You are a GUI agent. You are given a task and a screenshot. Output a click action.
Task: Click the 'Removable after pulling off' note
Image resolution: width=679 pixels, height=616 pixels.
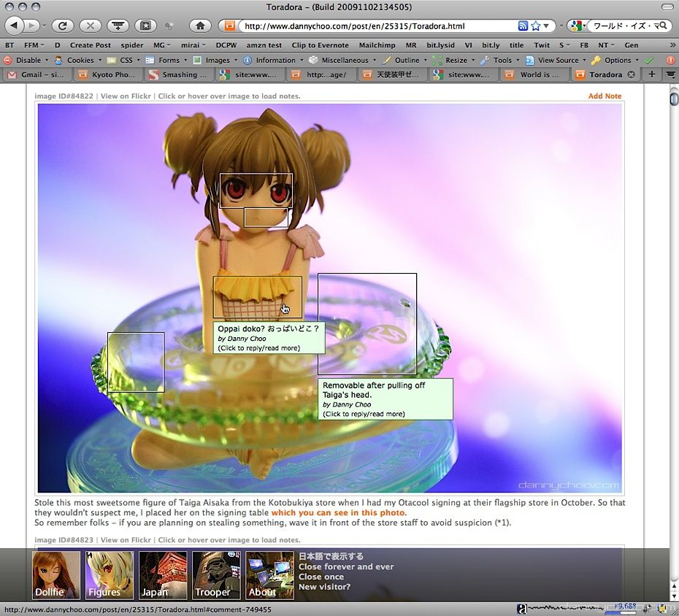(385, 399)
